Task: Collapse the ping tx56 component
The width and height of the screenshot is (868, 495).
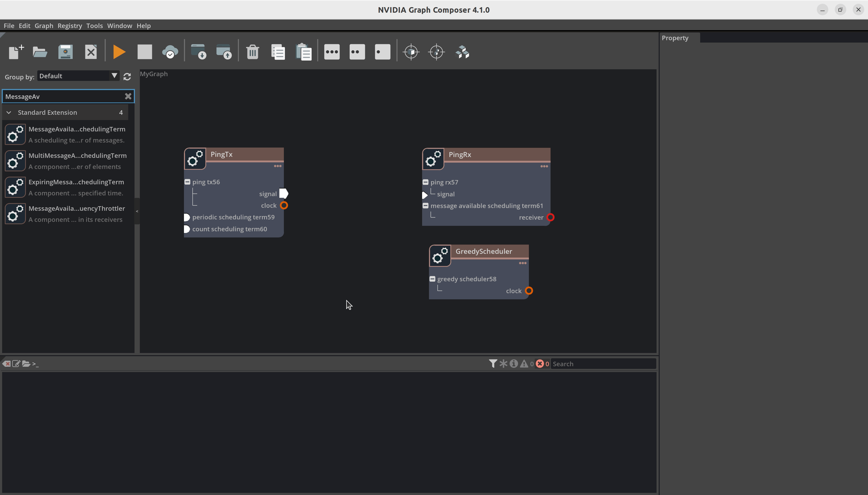Action: pos(187,182)
